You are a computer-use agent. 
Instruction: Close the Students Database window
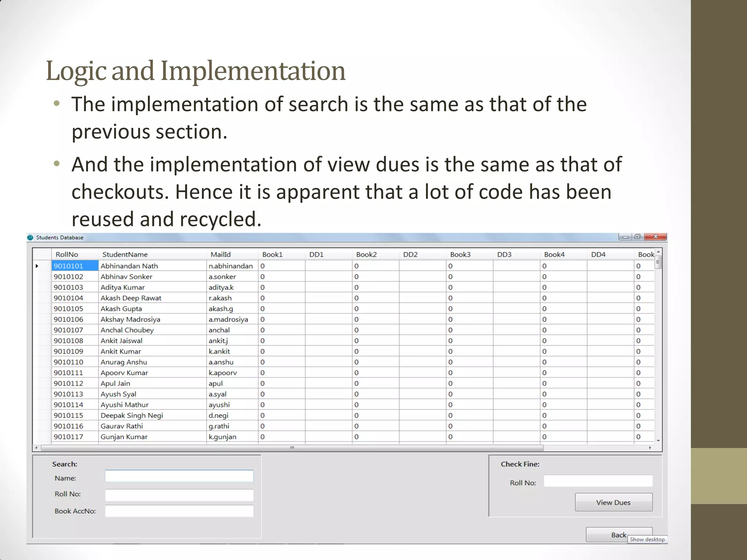[655, 237]
